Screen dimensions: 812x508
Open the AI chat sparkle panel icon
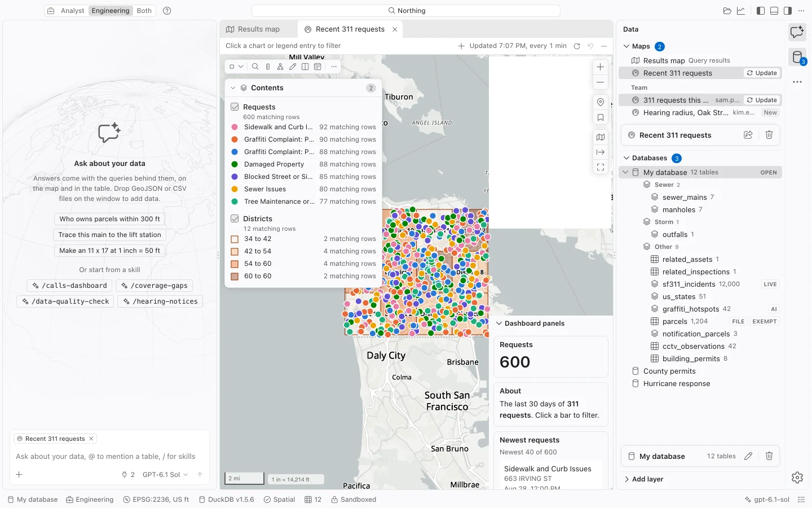(797, 32)
